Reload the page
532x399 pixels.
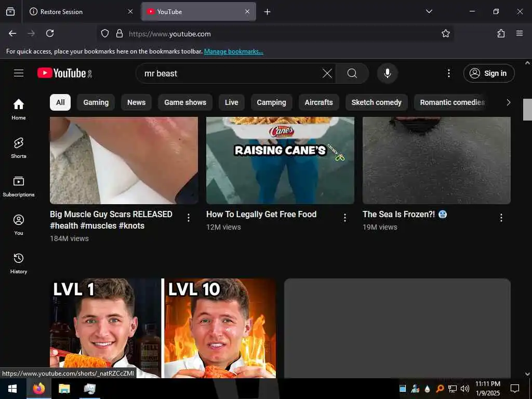(50, 33)
